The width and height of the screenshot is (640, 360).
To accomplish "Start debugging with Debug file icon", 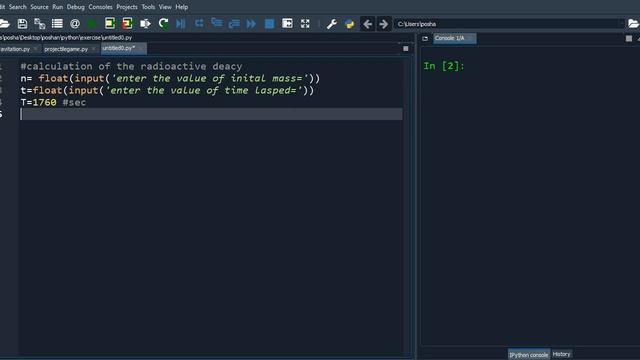I will (x=180, y=24).
